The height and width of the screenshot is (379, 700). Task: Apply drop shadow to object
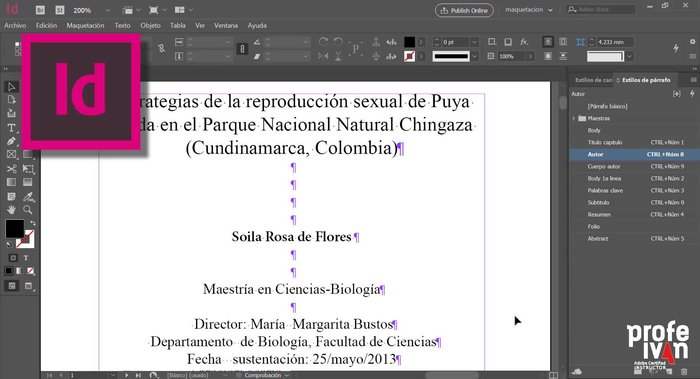508,42
